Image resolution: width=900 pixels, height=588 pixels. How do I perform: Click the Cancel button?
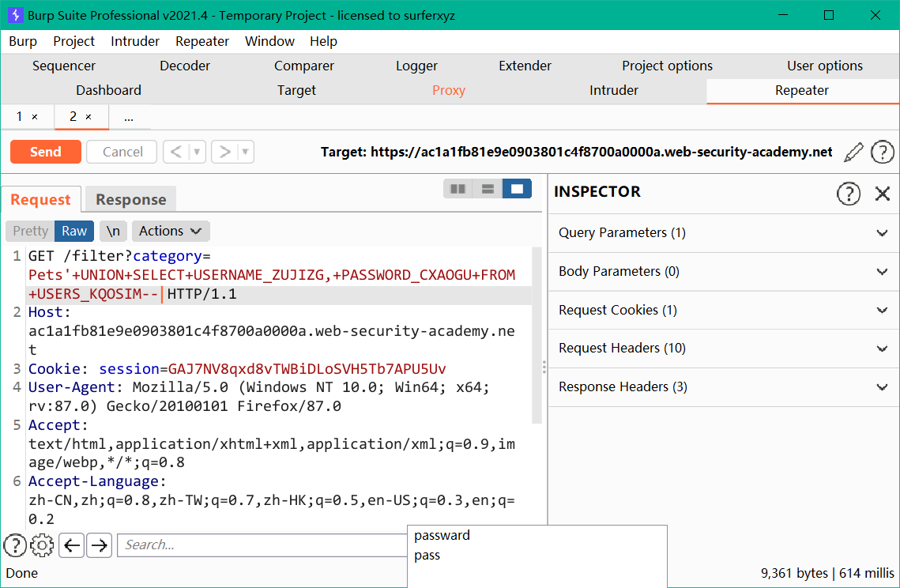click(122, 153)
